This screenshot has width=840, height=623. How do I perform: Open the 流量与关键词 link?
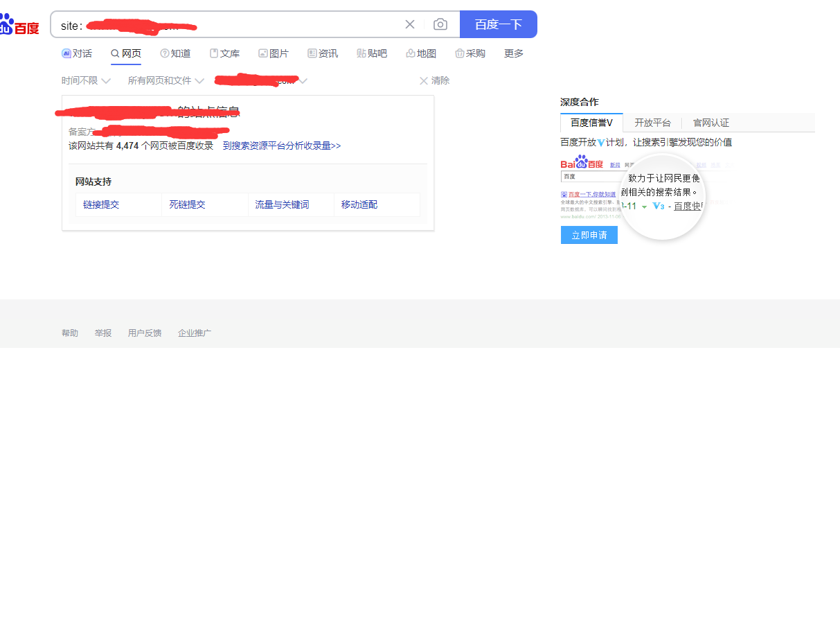pyautogui.click(x=282, y=205)
